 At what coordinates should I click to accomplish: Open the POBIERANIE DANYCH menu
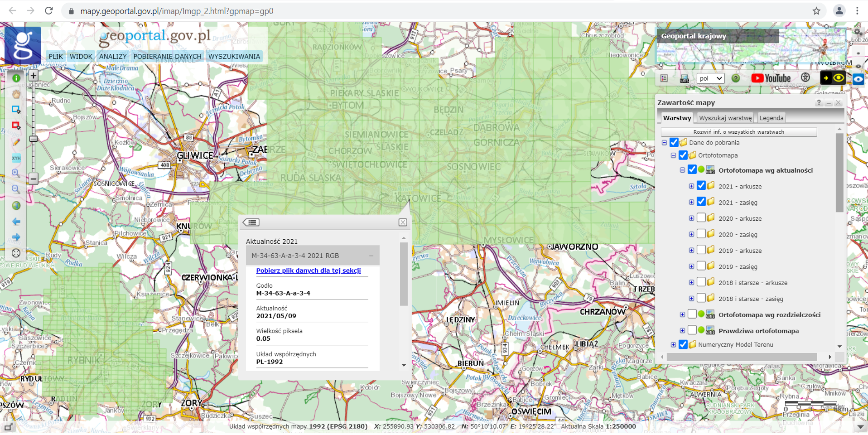[167, 57]
